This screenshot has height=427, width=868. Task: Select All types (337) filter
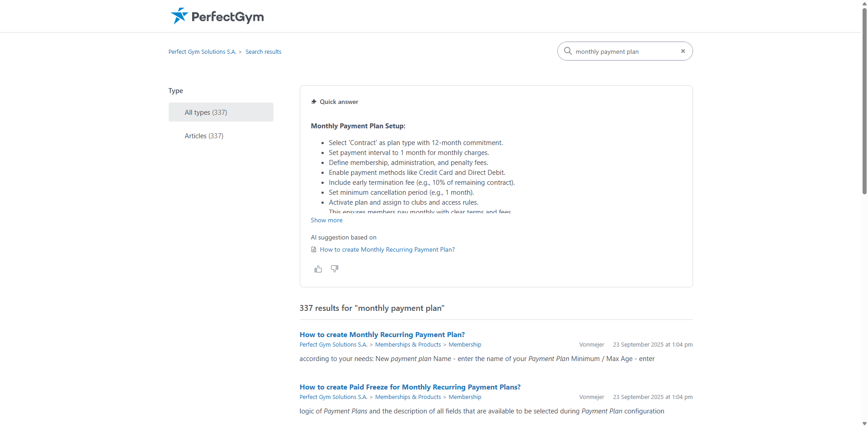tap(221, 112)
